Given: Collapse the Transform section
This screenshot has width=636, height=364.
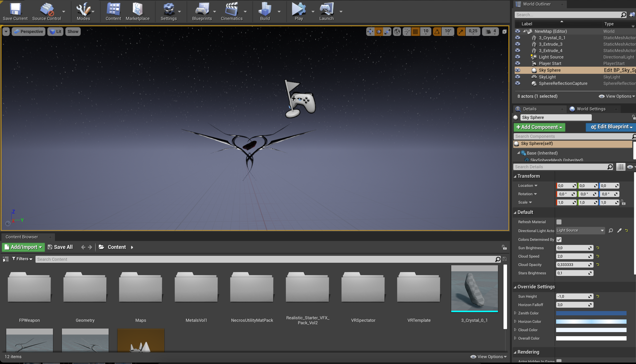Looking at the screenshot, I should (515, 176).
